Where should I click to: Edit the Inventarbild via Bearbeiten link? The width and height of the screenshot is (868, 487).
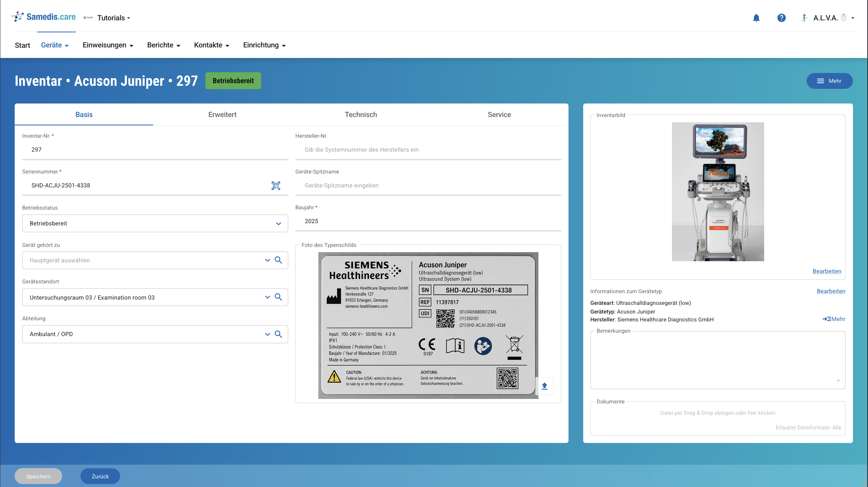tap(827, 271)
